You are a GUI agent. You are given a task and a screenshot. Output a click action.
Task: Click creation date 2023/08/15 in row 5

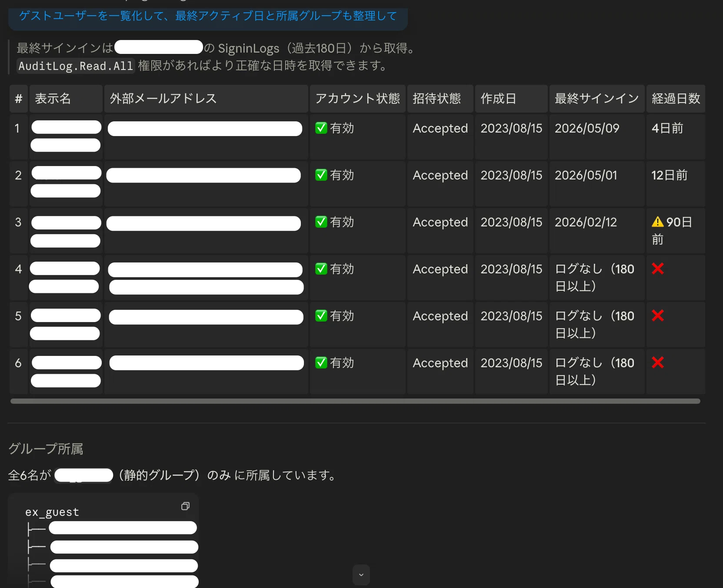[511, 316]
